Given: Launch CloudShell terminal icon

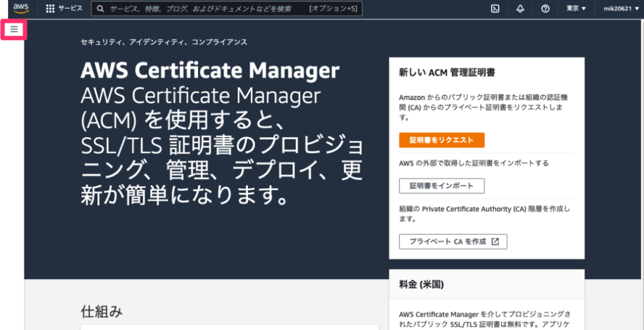Looking at the screenshot, I should 496,9.
